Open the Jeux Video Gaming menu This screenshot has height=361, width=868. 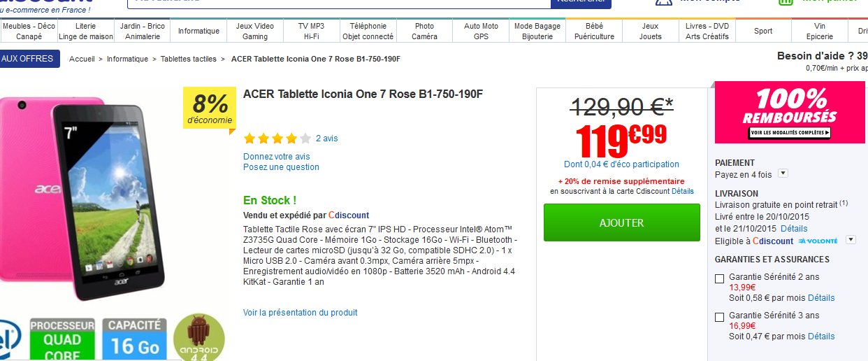(x=255, y=31)
